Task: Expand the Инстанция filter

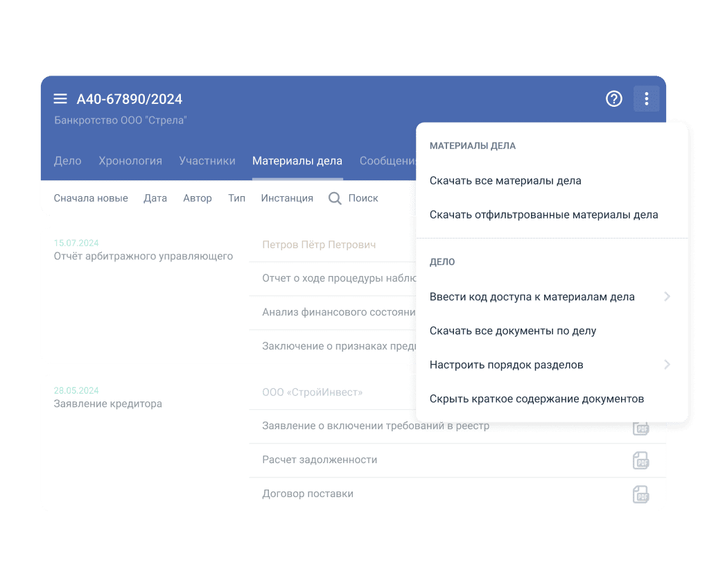Action: coord(287,198)
